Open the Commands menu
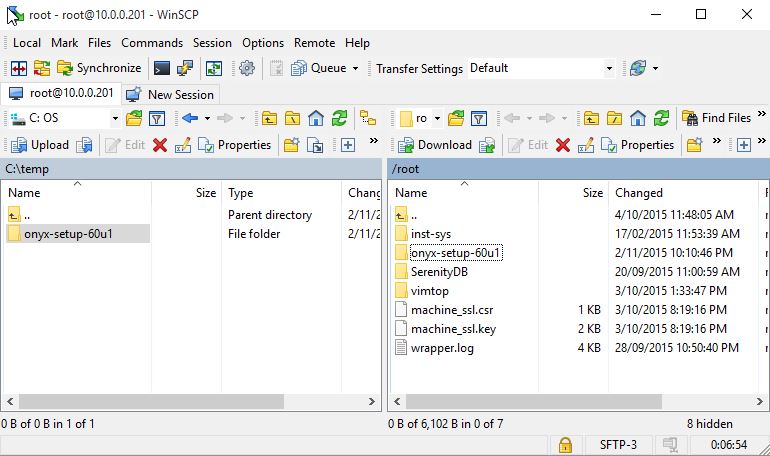 click(152, 43)
